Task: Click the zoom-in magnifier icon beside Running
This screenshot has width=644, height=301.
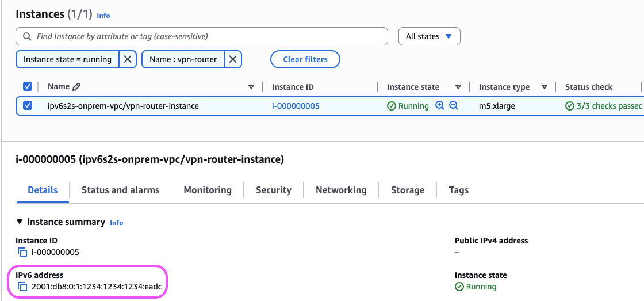Action: click(440, 106)
